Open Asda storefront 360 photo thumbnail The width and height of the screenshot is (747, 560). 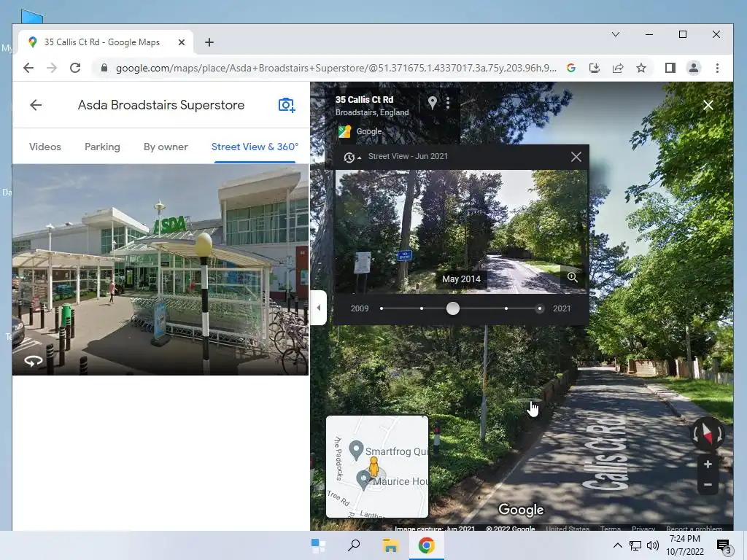pyautogui.click(x=160, y=270)
